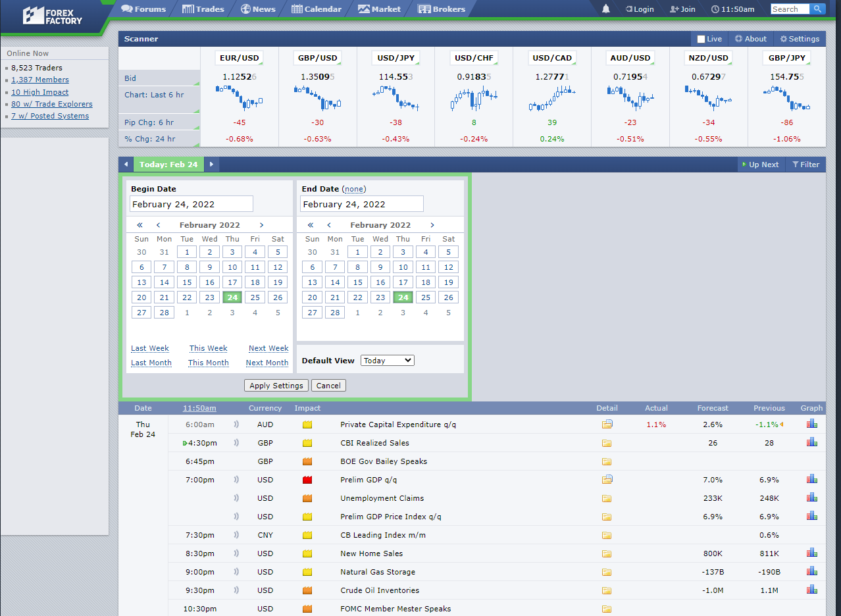Open the Scanner About link
This screenshot has width=841, height=616.
[x=751, y=39]
